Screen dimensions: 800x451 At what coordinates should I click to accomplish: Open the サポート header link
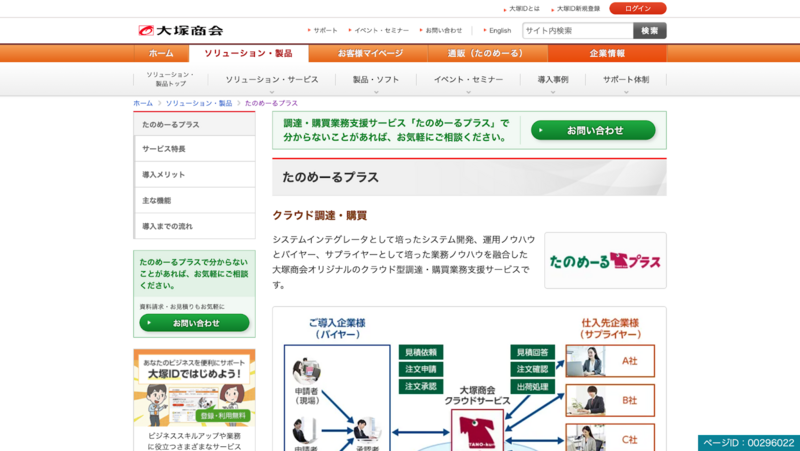(x=325, y=31)
